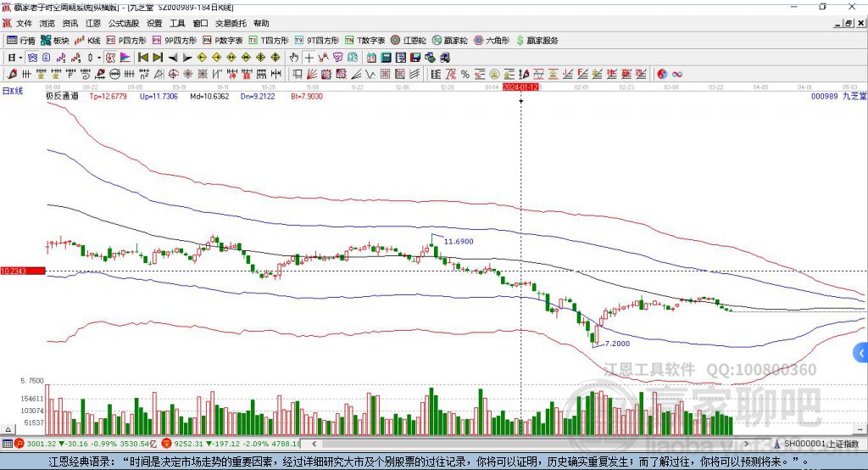Click the red 10.2343 price label
This screenshot has height=470, width=868.
point(23,271)
